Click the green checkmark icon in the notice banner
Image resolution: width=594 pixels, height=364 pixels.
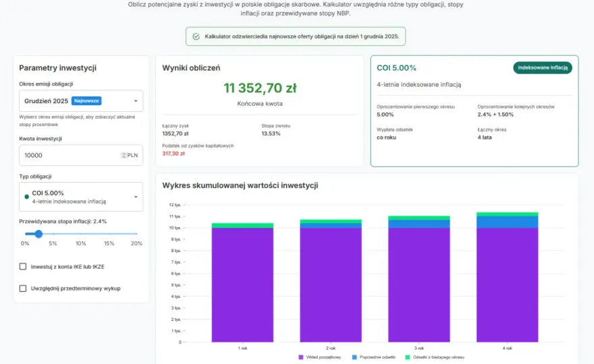[196, 36]
